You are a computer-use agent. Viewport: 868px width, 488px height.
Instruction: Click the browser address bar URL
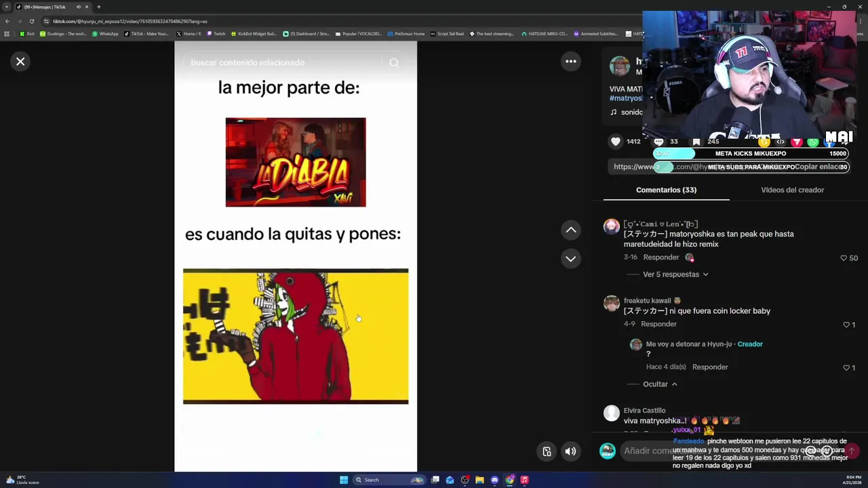tap(130, 21)
